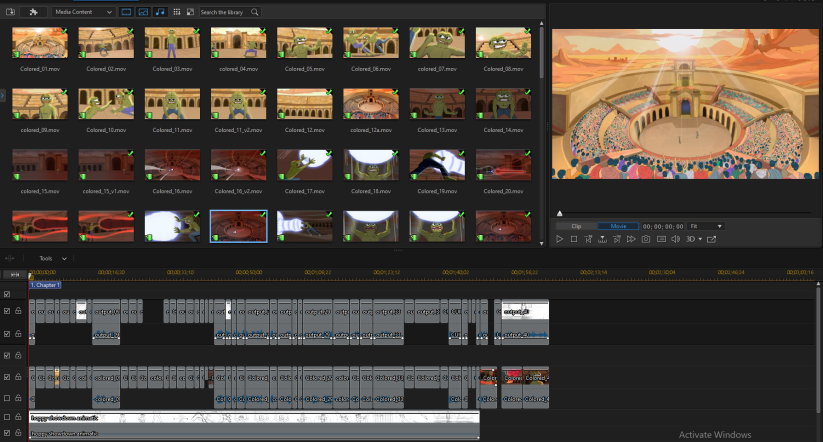Enable the froggy showdown animatic video track
This screenshot has width=823, height=442.
[7, 417]
